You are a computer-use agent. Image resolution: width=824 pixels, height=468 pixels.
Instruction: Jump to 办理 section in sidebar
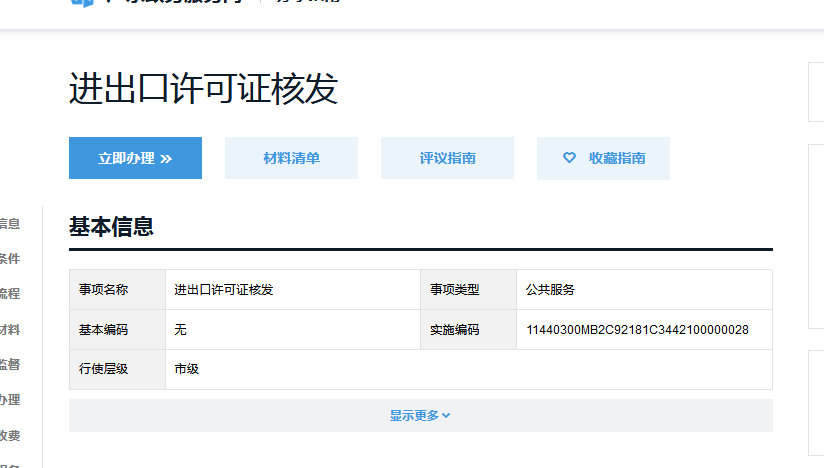pyautogui.click(x=9, y=400)
